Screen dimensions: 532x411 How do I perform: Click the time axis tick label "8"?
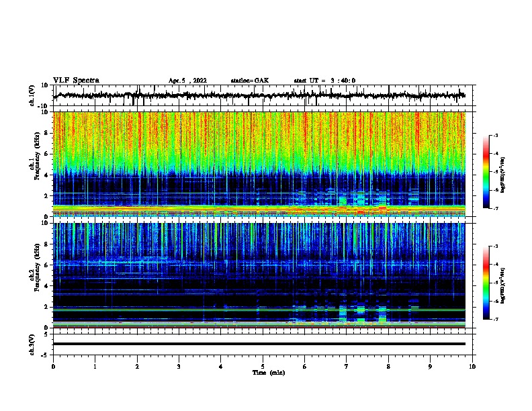388,367
